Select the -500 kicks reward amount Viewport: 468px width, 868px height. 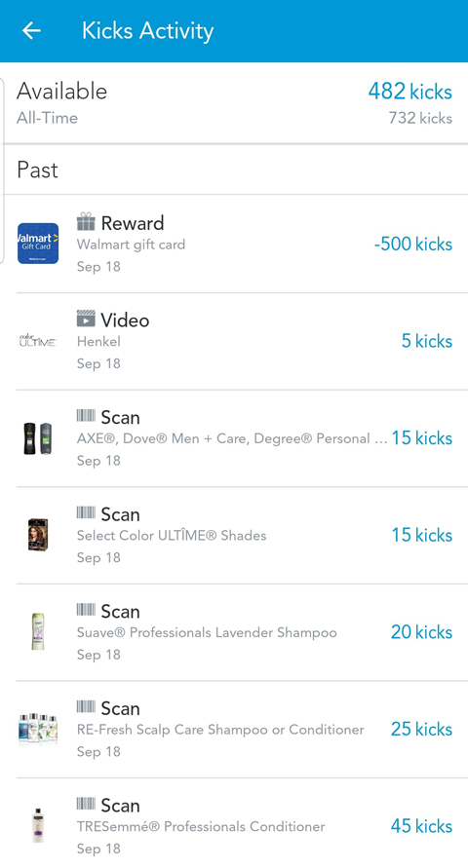[x=413, y=244]
